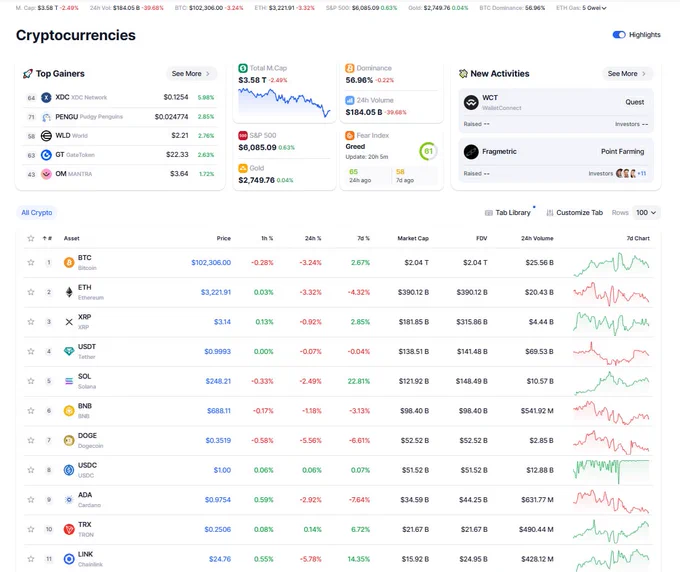Screen dimensions: 680x572
Task: Open Total M.Cap line chart
Action: (x=284, y=103)
